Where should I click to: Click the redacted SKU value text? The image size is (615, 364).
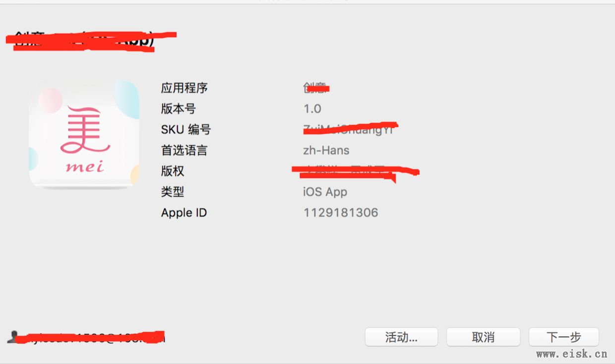pyautogui.click(x=350, y=129)
